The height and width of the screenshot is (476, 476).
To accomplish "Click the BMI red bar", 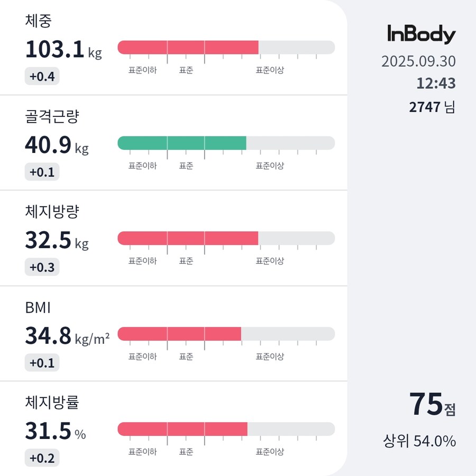I will pyautogui.click(x=179, y=334).
